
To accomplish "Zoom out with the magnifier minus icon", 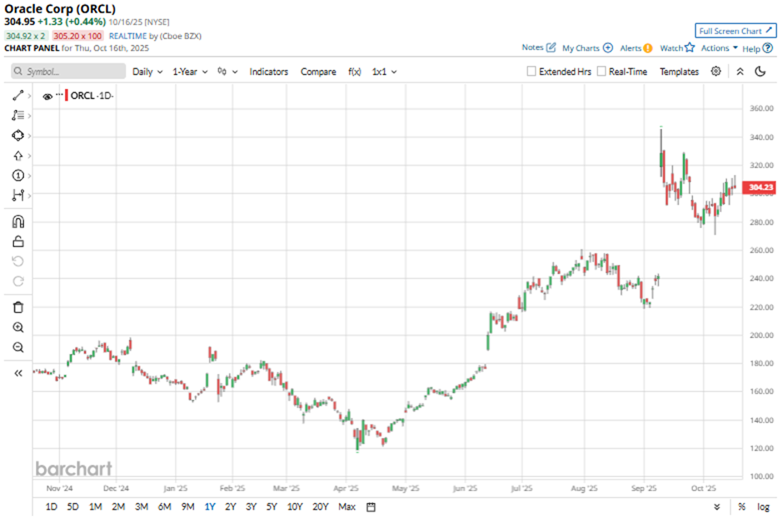I will pos(17,348).
